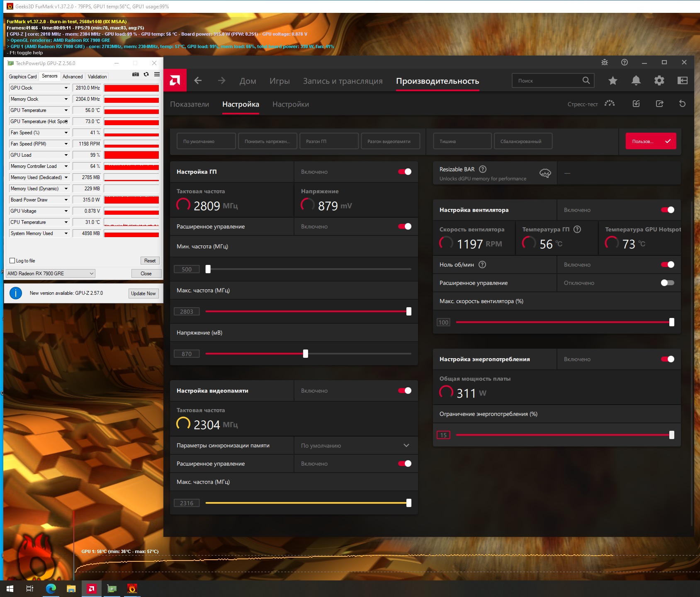700x597 pixels.
Task: Open favorites star icon in AMD Software
Action: (x=612, y=81)
